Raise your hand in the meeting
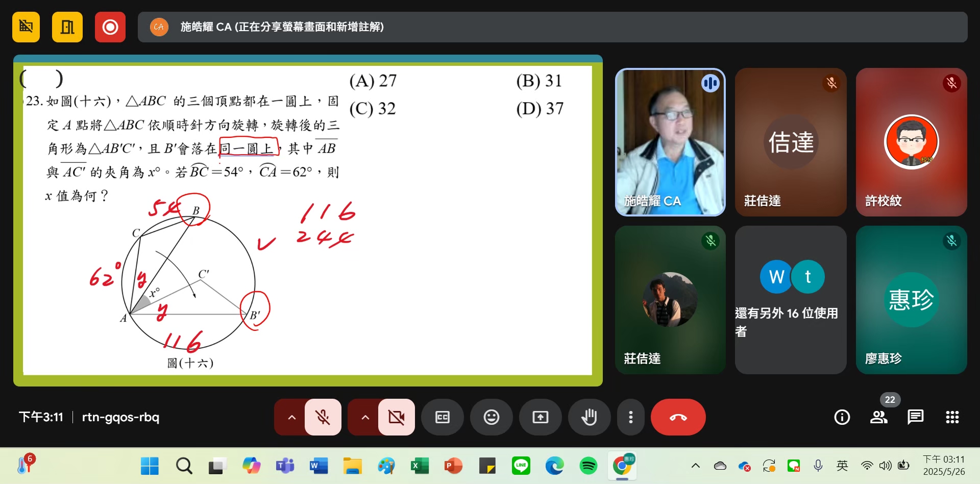The image size is (980, 484). point(589,417)
